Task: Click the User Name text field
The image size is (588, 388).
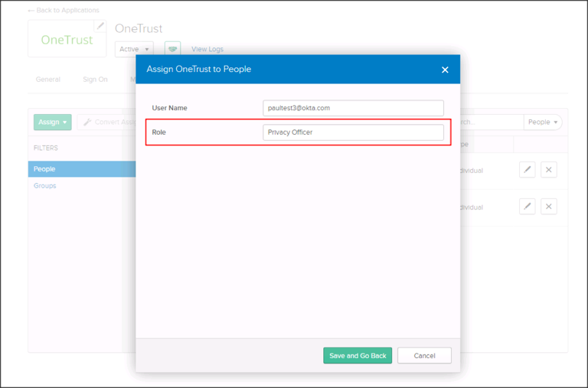Action: [353, 108]
